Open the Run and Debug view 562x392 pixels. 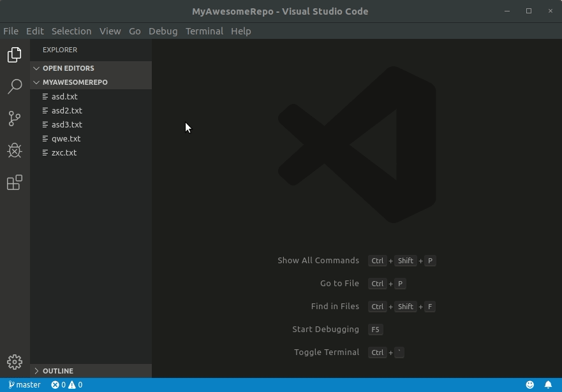pyautogui.click(x=14, y=150)
